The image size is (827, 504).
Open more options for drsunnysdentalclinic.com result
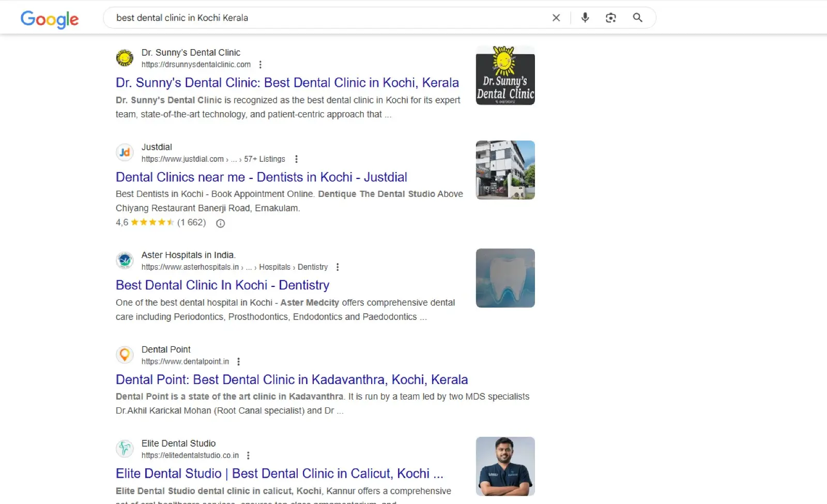click(261, 65)
